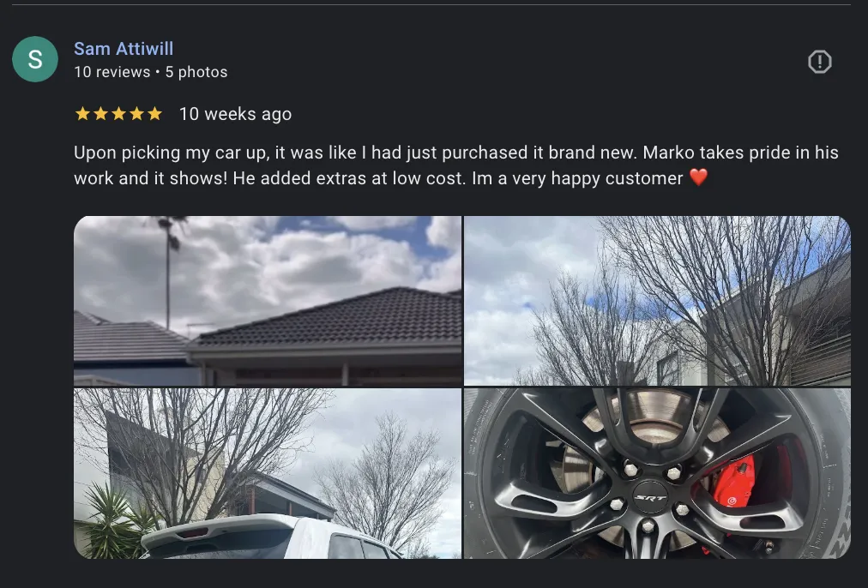Screen dimensions: 868x588
Task: Open the white car rear photo
Action: [x=268, y=473]
